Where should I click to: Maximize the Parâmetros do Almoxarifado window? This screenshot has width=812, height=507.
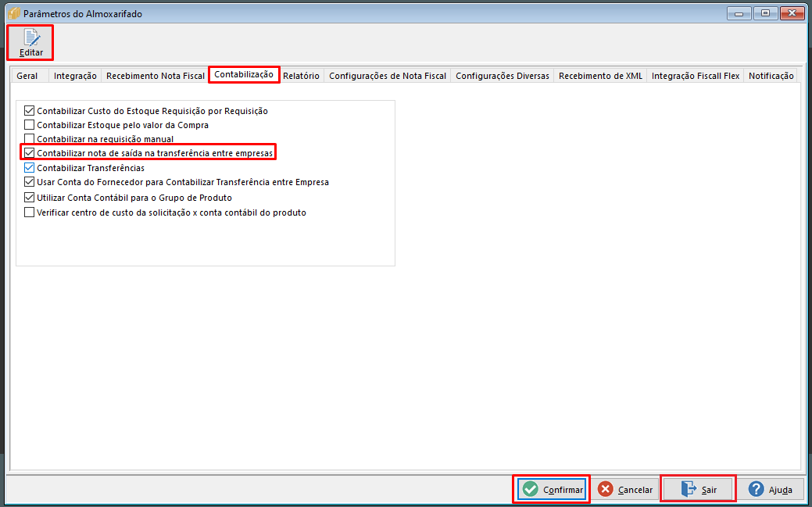[x=765, y=13]
